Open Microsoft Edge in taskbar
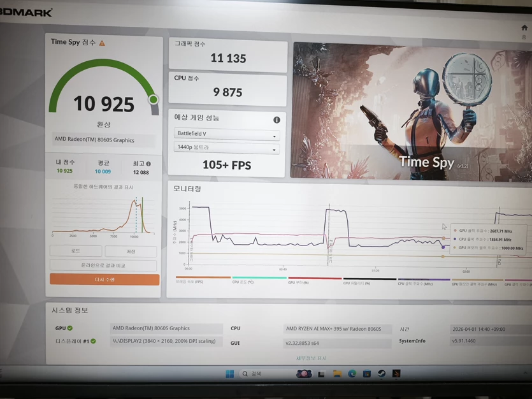Image resolution: width=532 pixels, height=399 pixels. (x=352, y=374)
